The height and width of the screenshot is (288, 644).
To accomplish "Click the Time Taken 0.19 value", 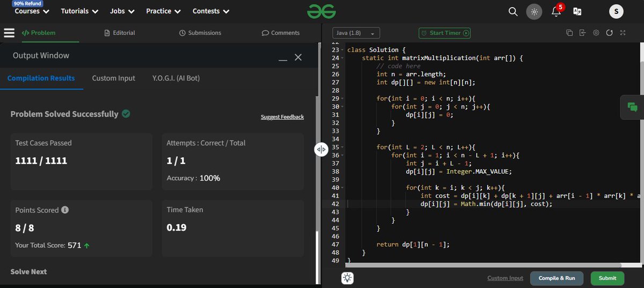I will tap(177, 227).
